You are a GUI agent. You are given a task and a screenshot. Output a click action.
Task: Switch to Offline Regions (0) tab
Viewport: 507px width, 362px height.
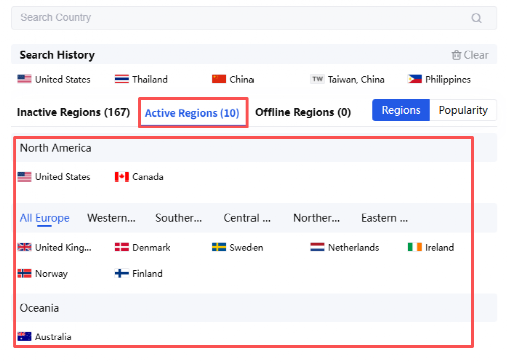[x=303, y=112]
